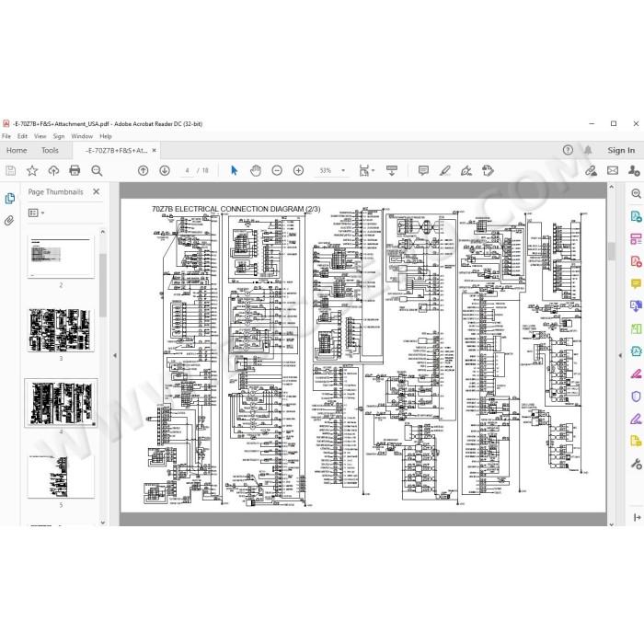Upload file to cloud icon

point(53,170)
